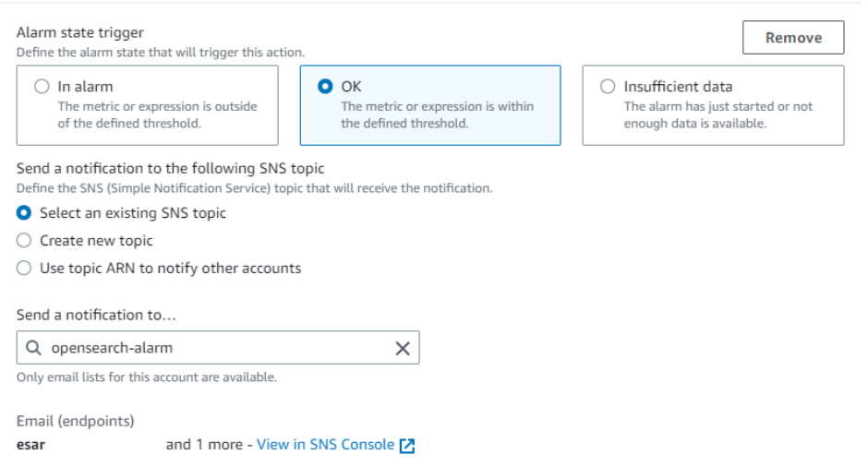Clear the opensearch-alarm topic selection
Viewport: 868px width, 467px height.
[403, 348]
